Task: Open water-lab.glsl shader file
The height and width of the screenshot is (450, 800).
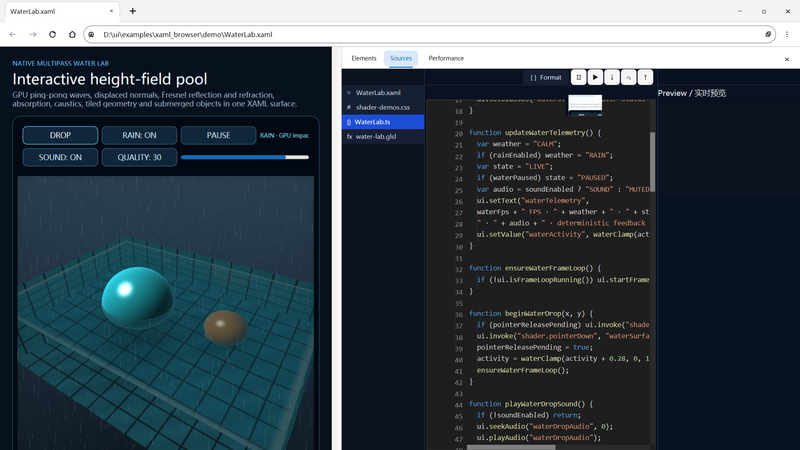Action: [x=383, y=137]
